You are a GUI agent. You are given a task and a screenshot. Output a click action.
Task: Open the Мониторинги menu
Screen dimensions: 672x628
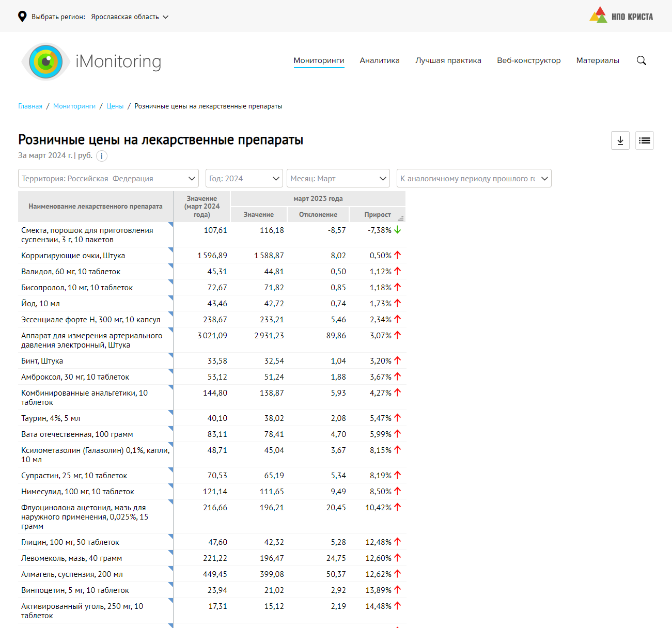tap(319, 60)
